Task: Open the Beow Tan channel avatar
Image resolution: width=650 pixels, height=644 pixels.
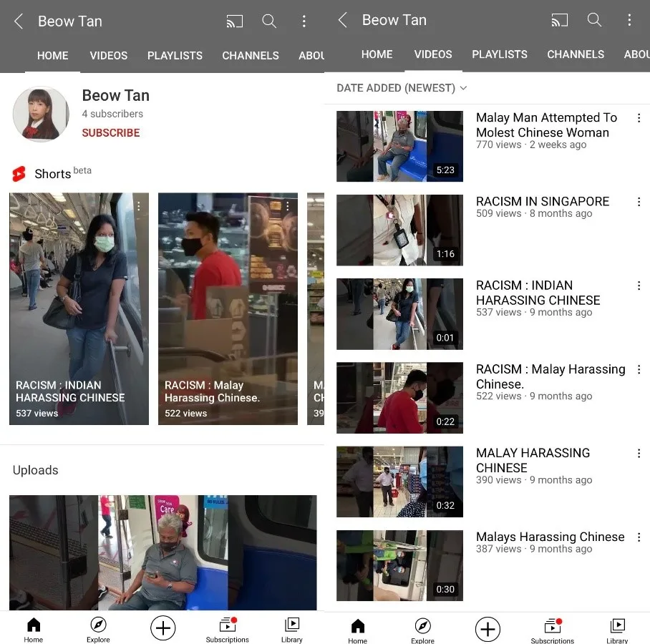Action: click(x=41, y=114)
